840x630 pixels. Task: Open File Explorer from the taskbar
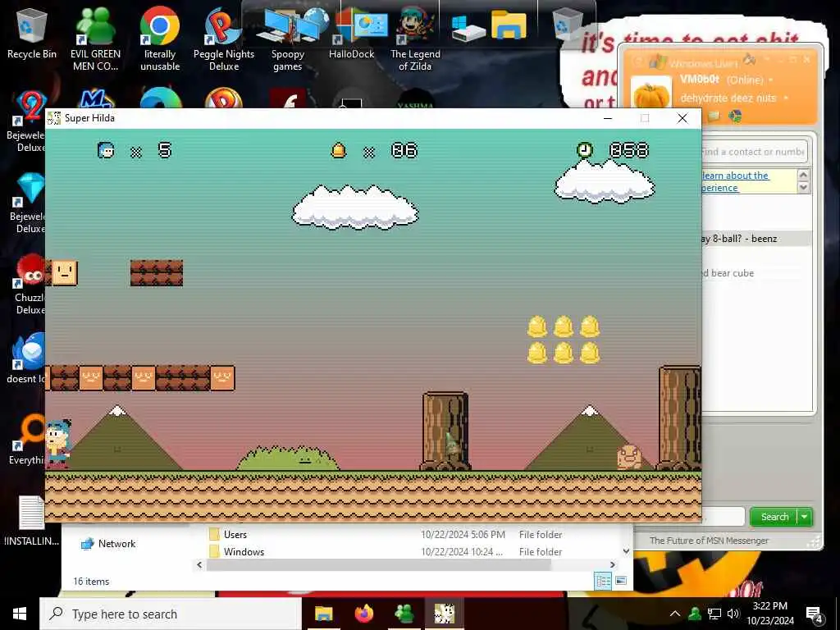click(323, 614)
